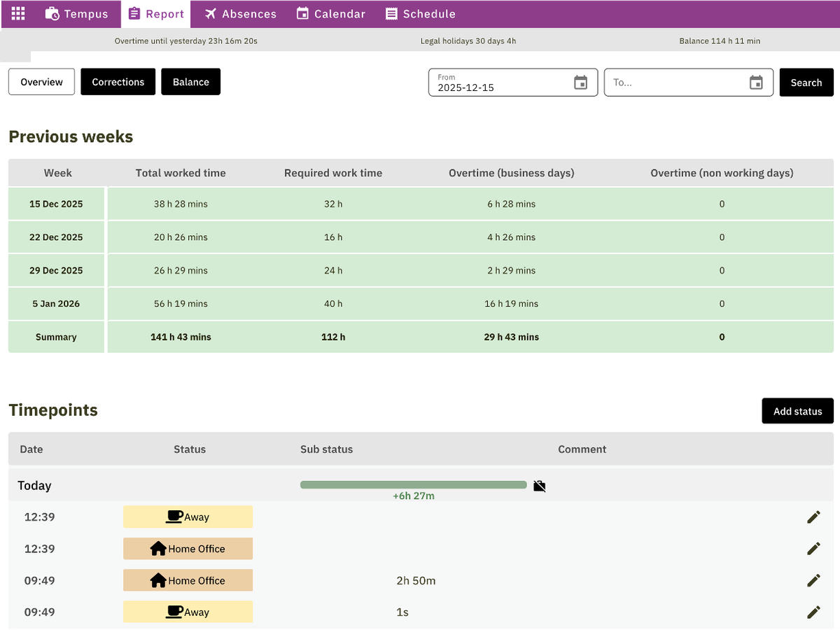840x630 pixels.
Task: Edit the 09:49 Away timepoint with its pencil
Action: [x=813, y=612]
